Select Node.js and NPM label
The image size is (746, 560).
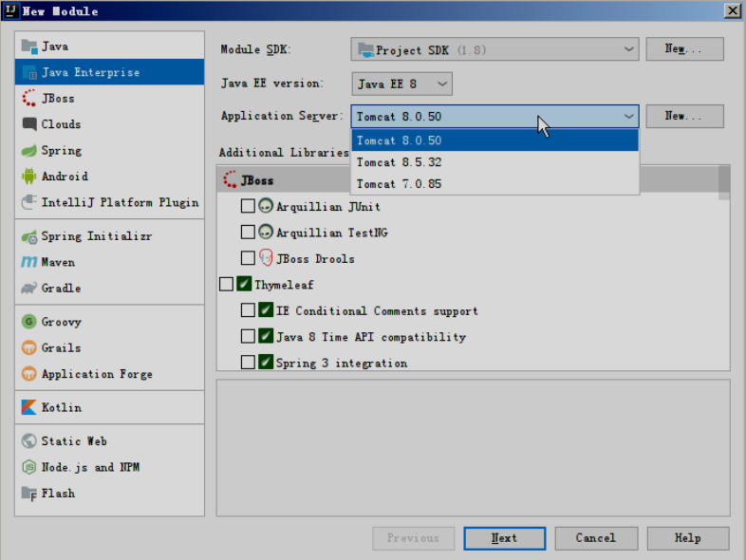(90, 467)
